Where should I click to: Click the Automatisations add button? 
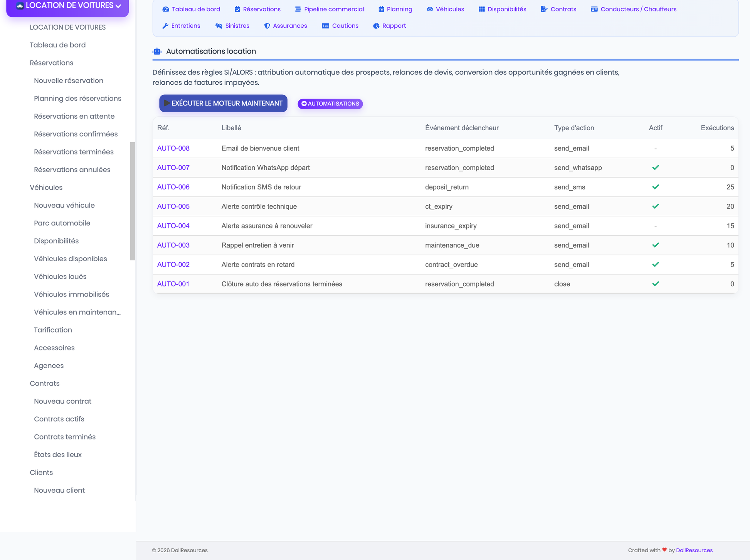pyautogui.click(x=330, y=104)
